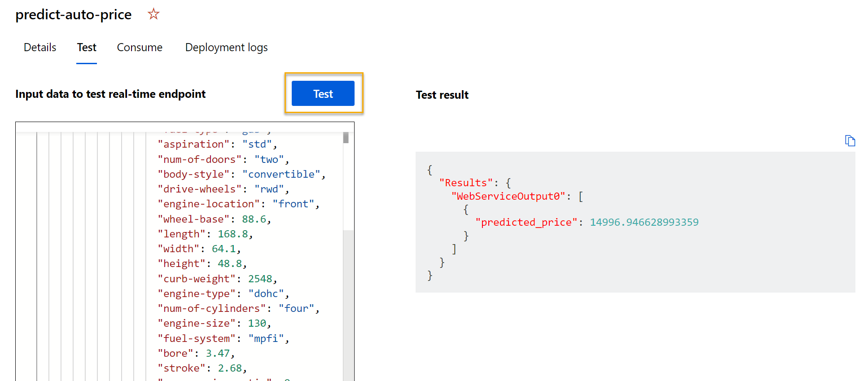This screenshot has height=381, width=868.
Task: Click the "engine-type": "dohc" line
Action: pos(223,293)
